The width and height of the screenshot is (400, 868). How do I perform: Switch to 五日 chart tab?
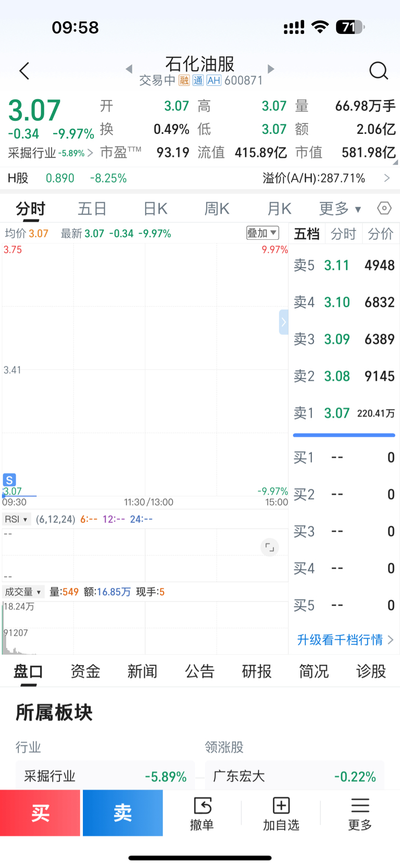point(92,209)
